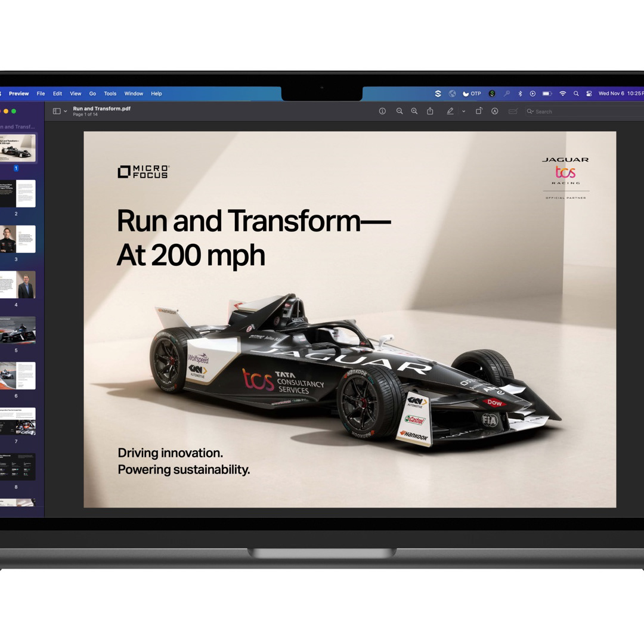This screenshot has height=644, width=644.
Task: Select page 8 thumbnail in sidebar
Action: point(18,467)
